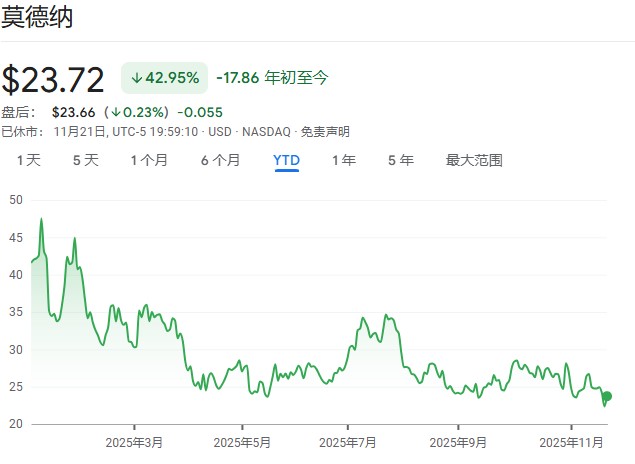Click the 莫德纳 stock title
Screen dimensions: 635x464
point(37,17)
